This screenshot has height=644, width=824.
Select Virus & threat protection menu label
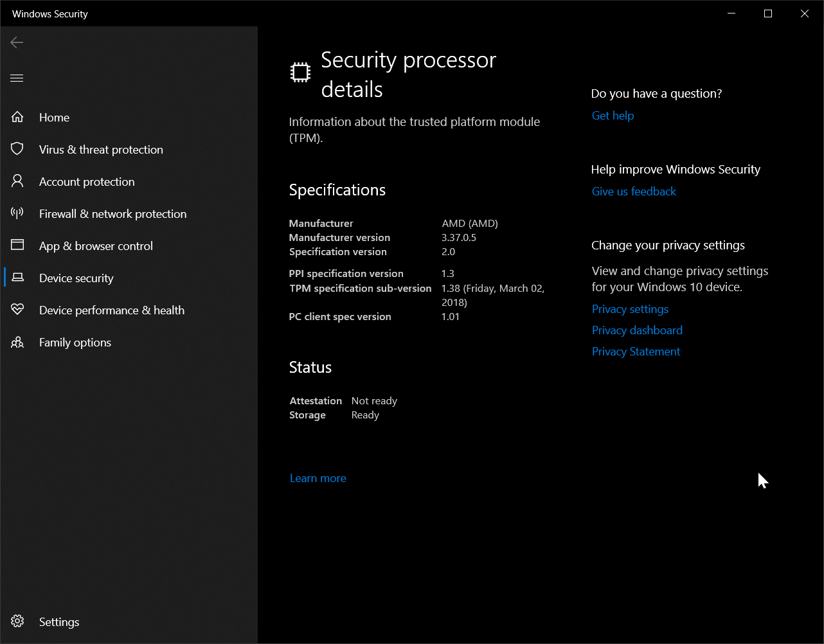(x=101, y=150)
